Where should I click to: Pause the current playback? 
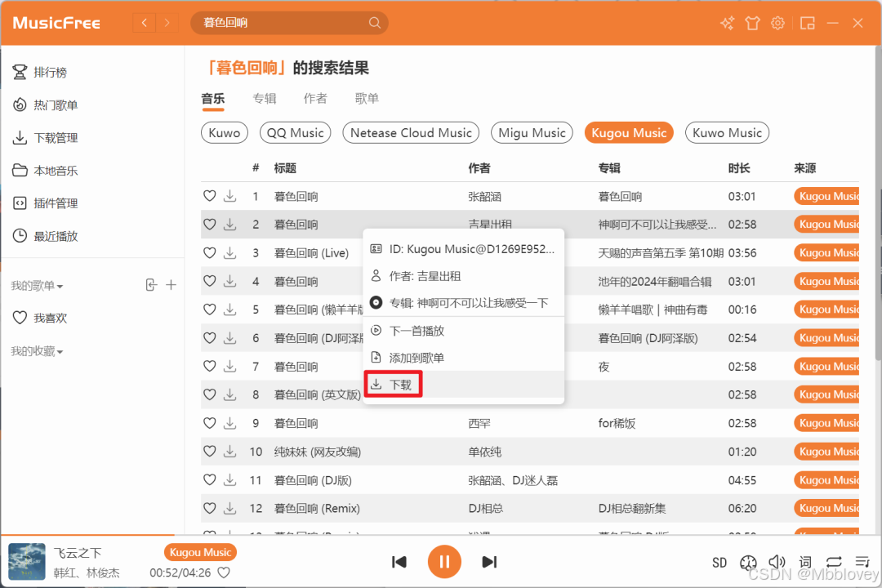[444, 562]
